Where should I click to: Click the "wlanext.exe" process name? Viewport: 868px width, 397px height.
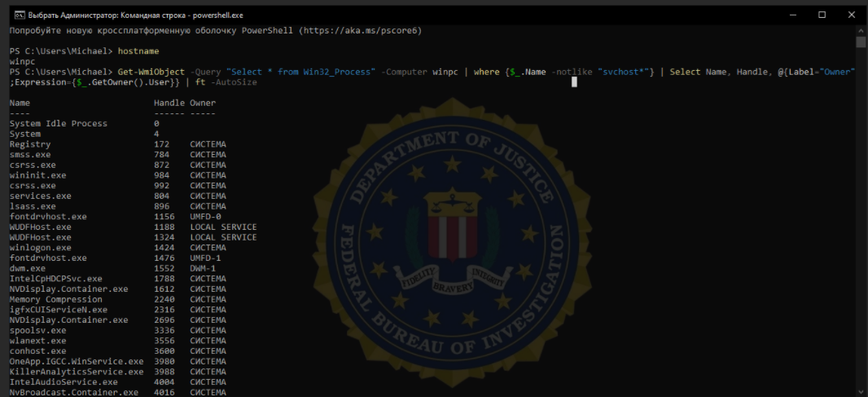coord(37,341)
